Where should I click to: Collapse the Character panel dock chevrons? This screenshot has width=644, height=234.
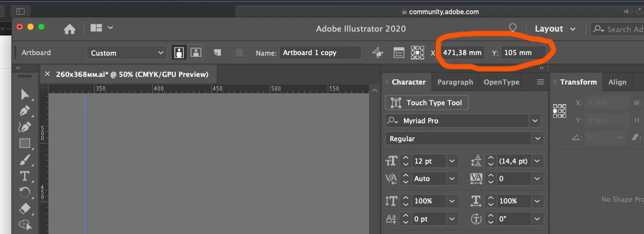click(x=541, y=68)
